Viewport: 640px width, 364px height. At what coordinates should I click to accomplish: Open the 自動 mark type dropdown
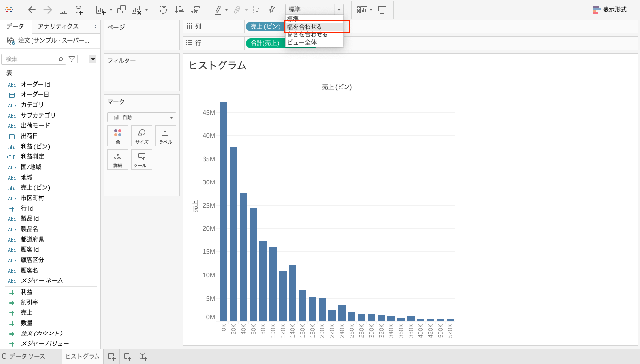tap(142, 117)
